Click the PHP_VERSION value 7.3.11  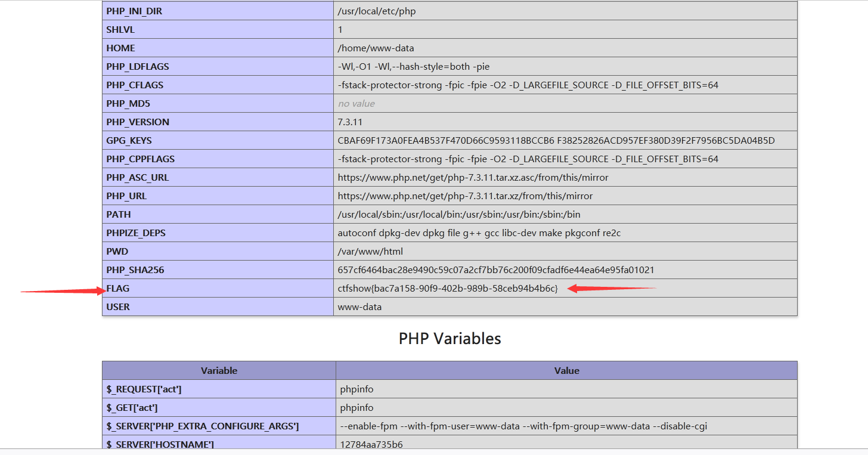[350, 122]
